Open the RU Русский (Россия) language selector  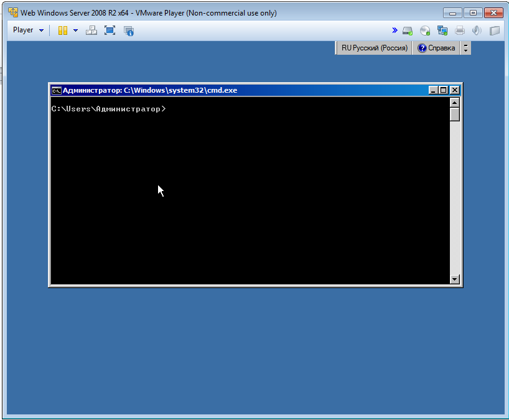[x=375, y=48]
